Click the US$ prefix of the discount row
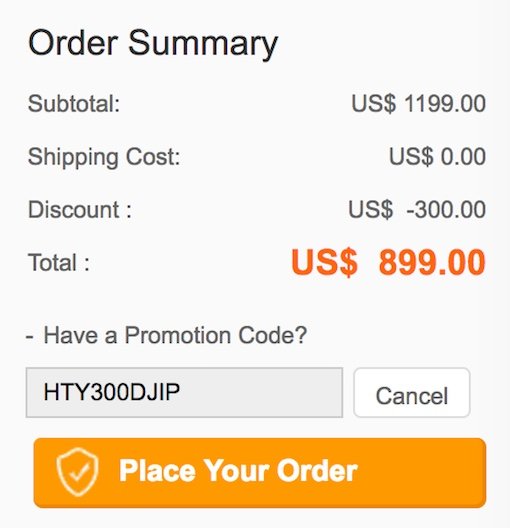510x528 pixels. tap(371, 210)
